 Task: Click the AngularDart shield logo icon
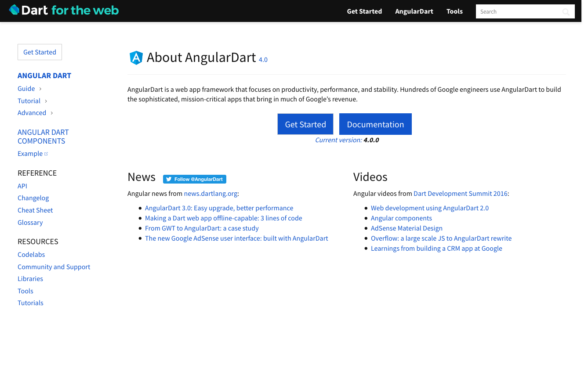(x=136, y=58)
